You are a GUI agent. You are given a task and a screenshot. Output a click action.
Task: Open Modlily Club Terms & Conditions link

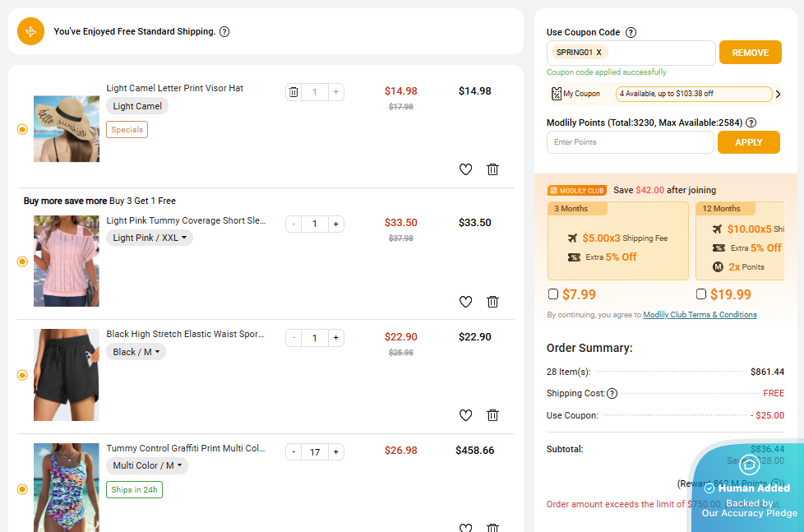pyautogui.click(x=700, y=315)
